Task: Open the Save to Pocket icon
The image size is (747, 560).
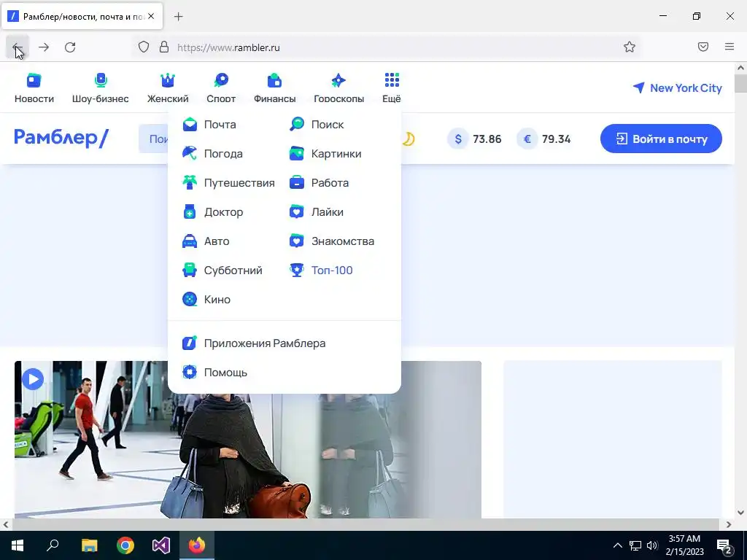Action: (x=703, y=47)
